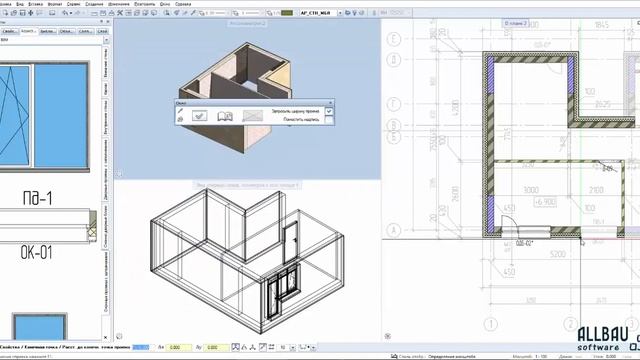Click the Δy coordinate input field
This screenshot has height=360, width=640.
coord(216,347)
